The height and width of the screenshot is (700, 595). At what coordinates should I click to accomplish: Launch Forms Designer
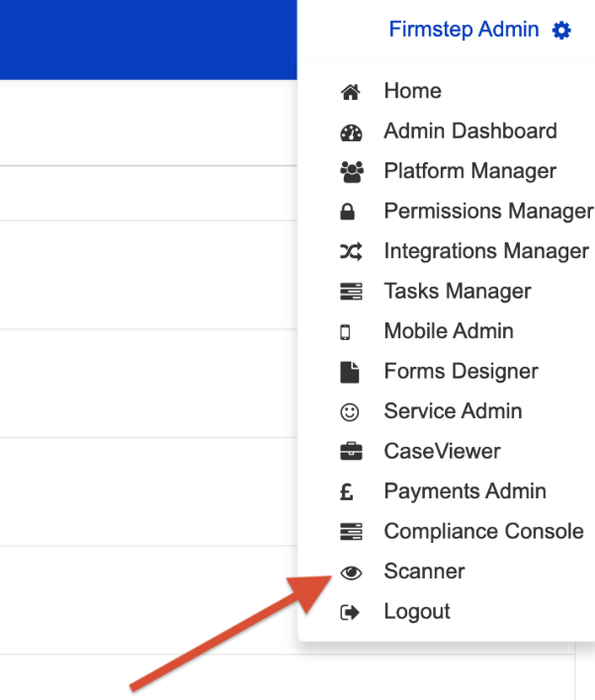[462, 372]
